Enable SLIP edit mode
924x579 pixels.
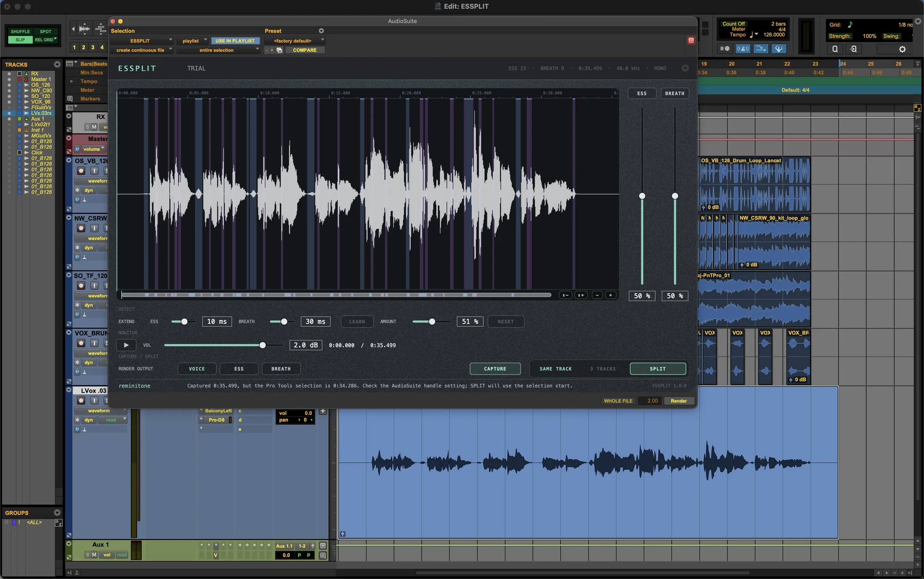point(20,40)
